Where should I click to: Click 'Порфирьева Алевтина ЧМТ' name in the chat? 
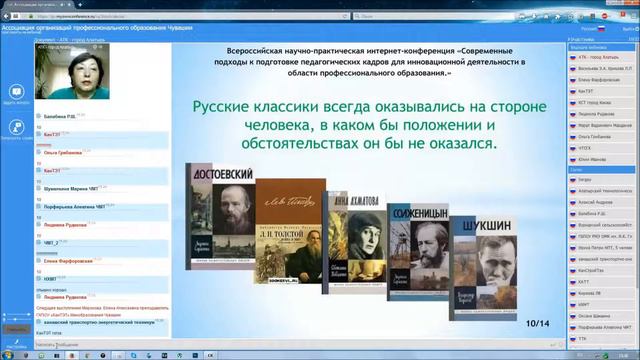coord(74,207)
